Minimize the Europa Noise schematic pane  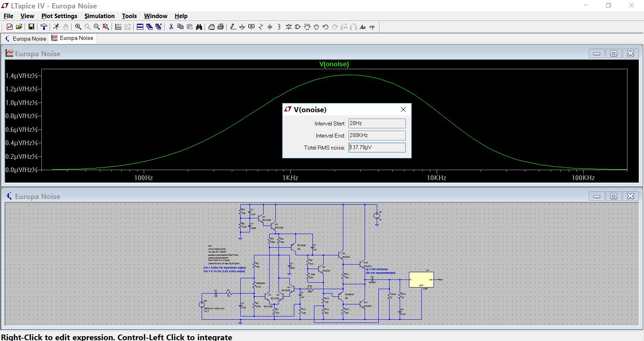point(597,196)
